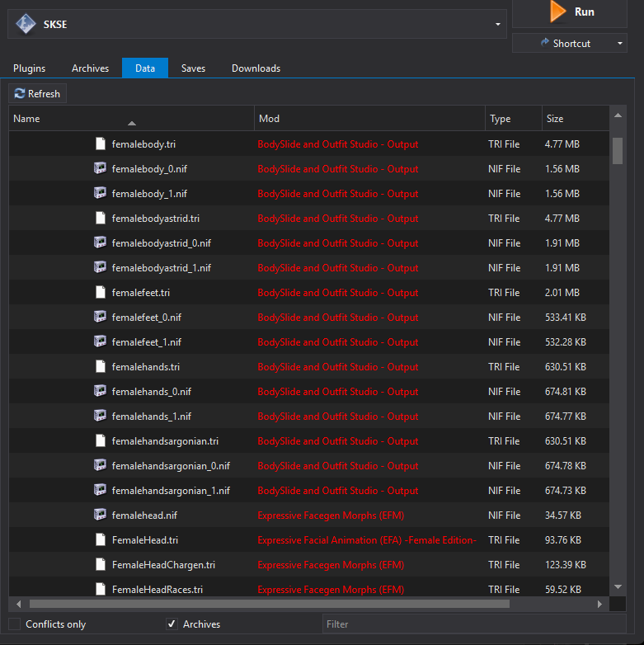
Task: Click the SKSE executable icon
Action: pos(26,24)
